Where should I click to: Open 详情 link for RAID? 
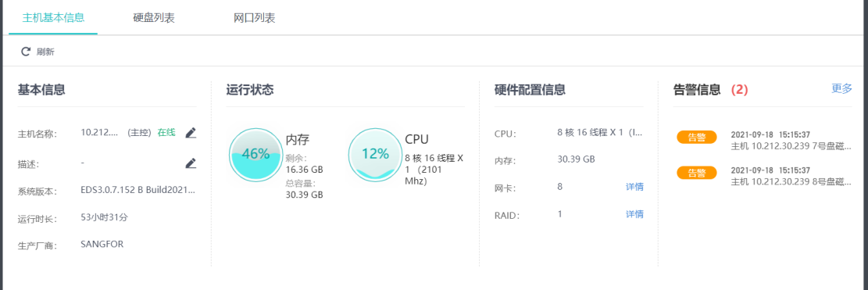634,214
